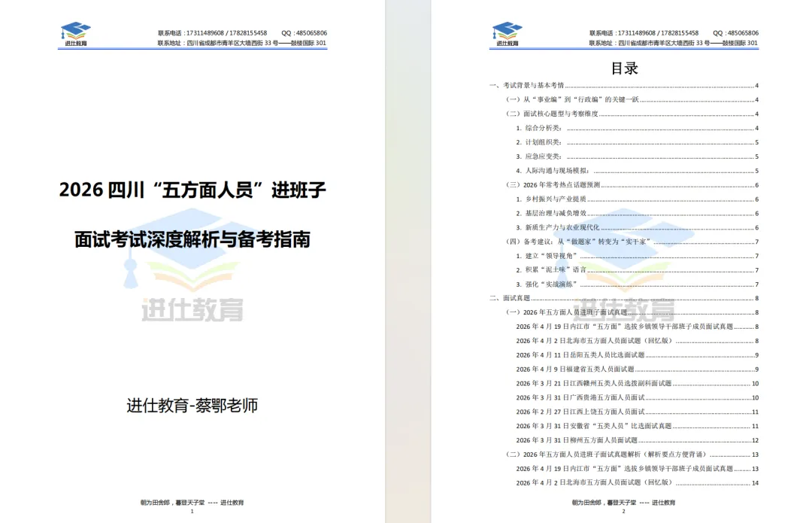Go to TOC item '3. 应急应变类'
Screen dimensions: 812x523
pos(637,157)
